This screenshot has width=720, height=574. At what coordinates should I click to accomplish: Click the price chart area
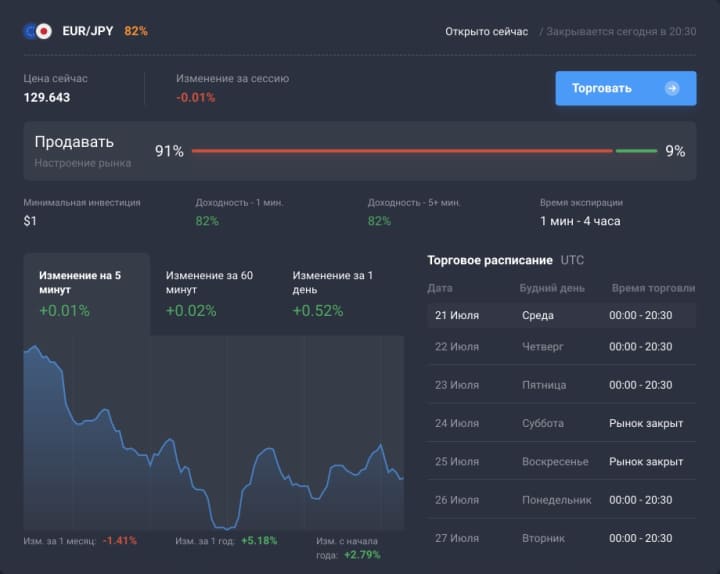[213, 440]
